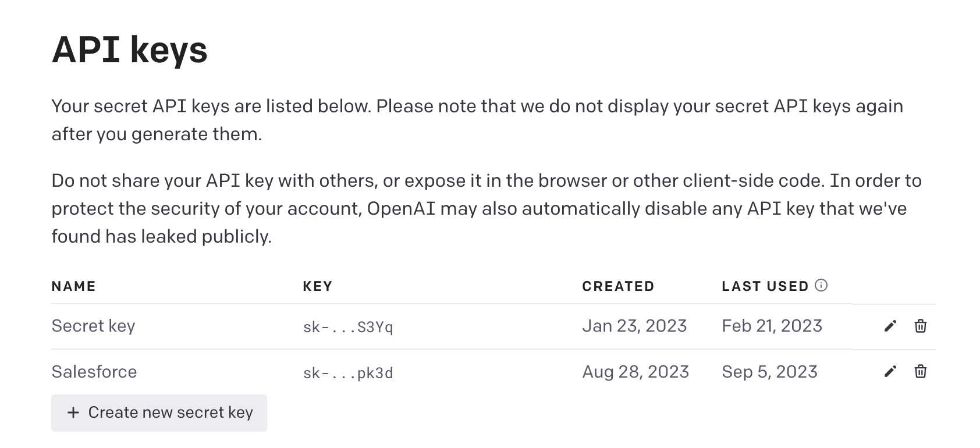Screen dimensions: 980x448
Task: Select the Secret key name
Action: [93, 326]
